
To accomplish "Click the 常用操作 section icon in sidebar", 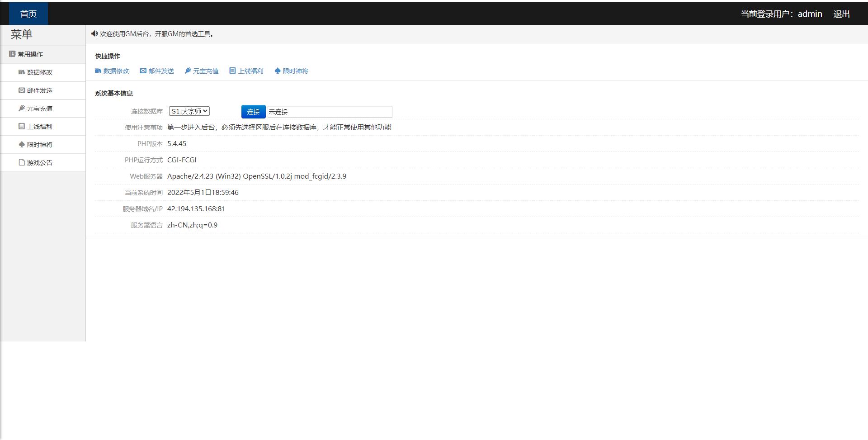I will tap(12, 54).
